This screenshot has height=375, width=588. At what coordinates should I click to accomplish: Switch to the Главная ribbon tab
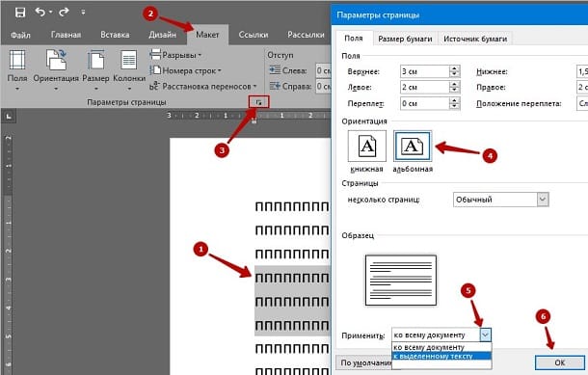click(66, 35)
